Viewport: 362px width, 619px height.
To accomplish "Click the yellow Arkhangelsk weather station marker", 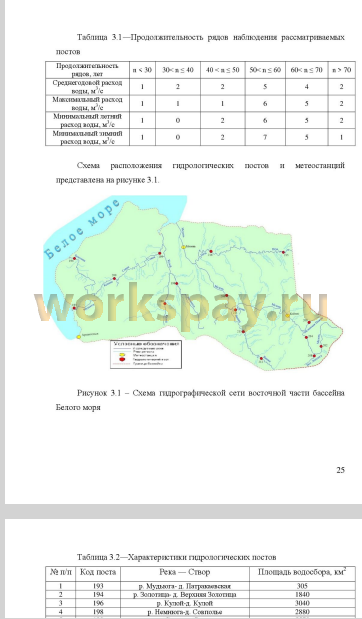I will 79,337.
